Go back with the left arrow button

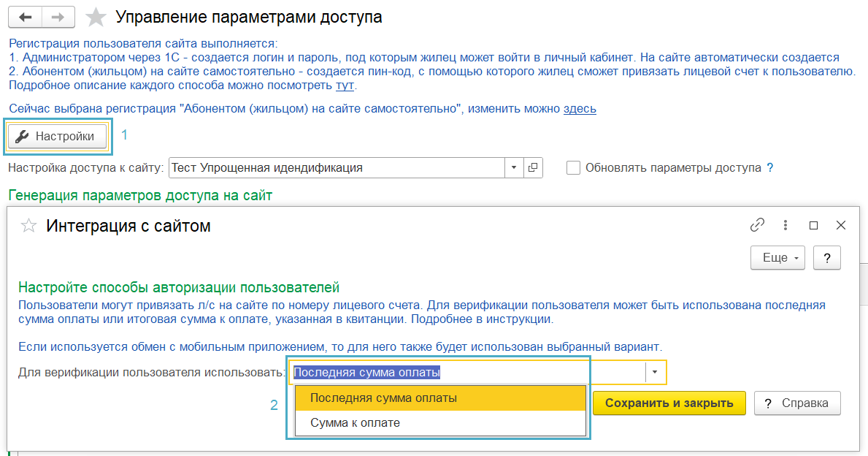coord(25,18)
